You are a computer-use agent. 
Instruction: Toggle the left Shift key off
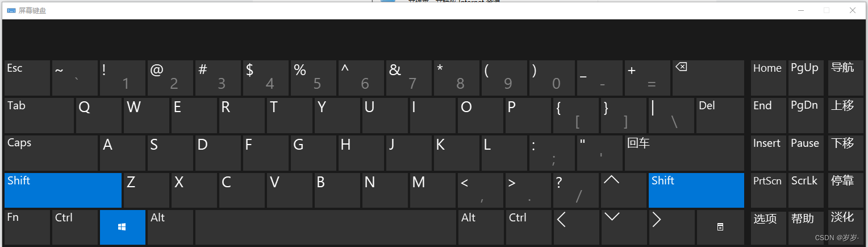pyautogui.click(x=62, y=190)
